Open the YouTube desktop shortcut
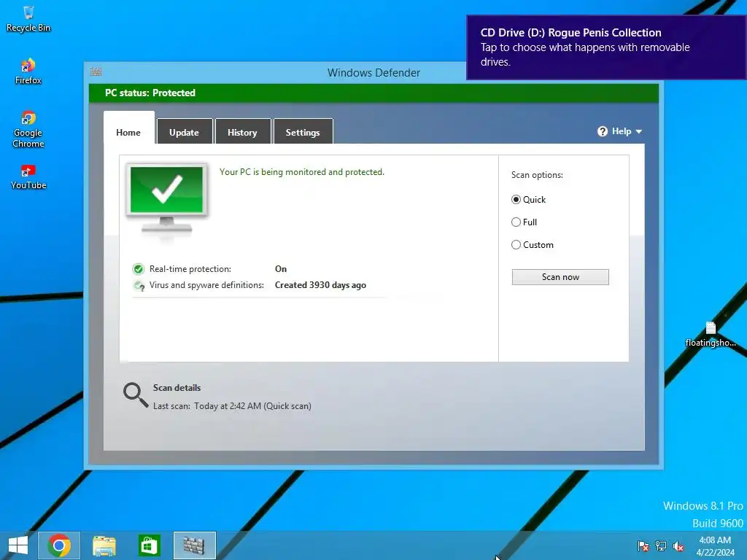Viewport: 747px width, 560px height. tap(28, 176)
